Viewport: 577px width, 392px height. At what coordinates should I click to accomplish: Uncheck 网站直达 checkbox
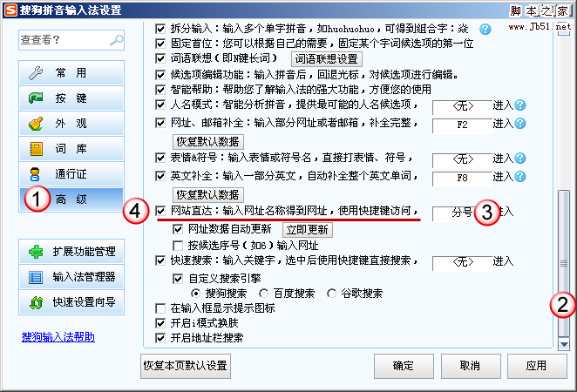(160, 211)
